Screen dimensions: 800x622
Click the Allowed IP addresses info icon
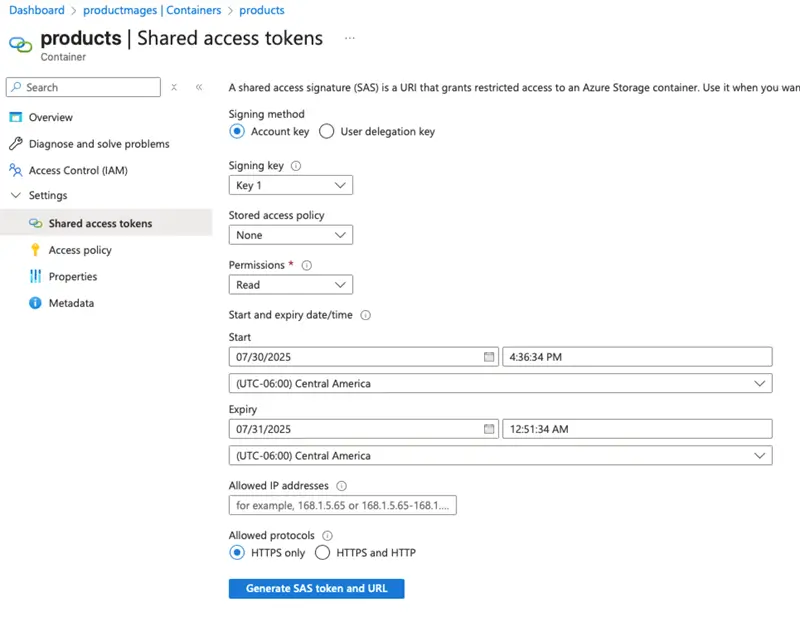click(x=341, y=486)
